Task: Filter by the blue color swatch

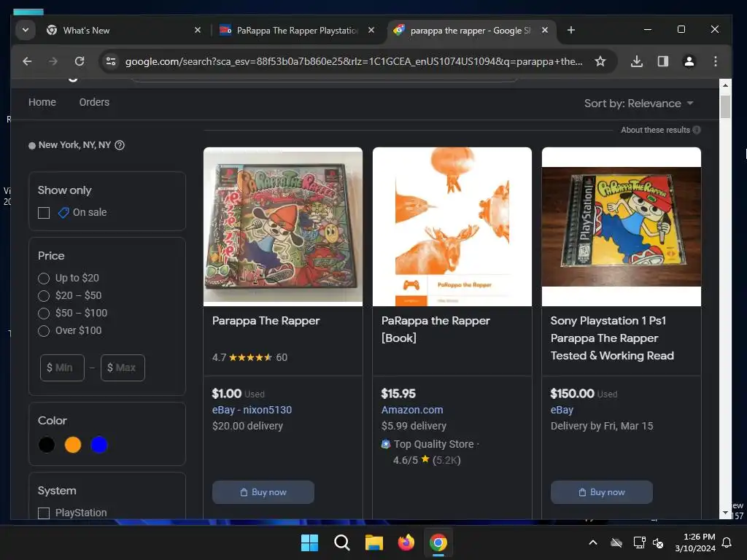Action: pos(99,445)
